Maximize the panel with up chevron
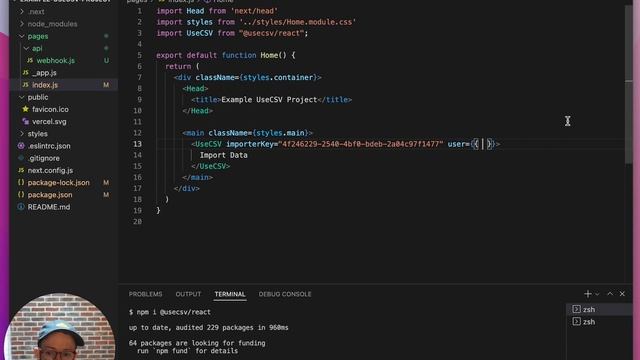The width and height of the screenshot is (640, 360). (x=610, y=294)
